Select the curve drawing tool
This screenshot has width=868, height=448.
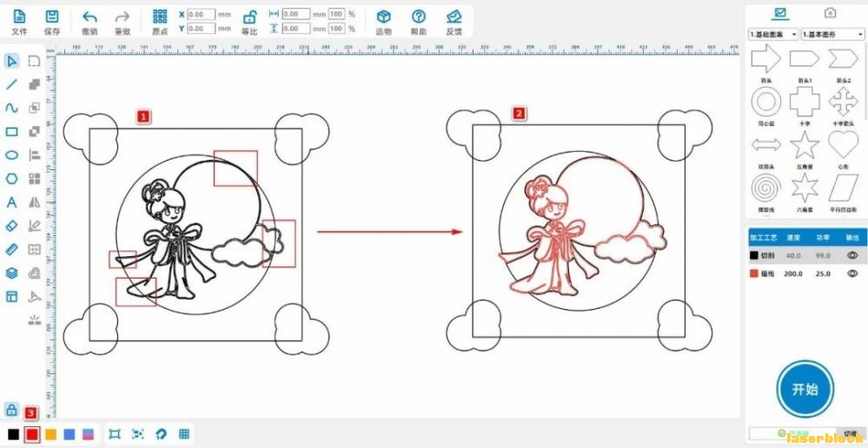tap(11, 108)
